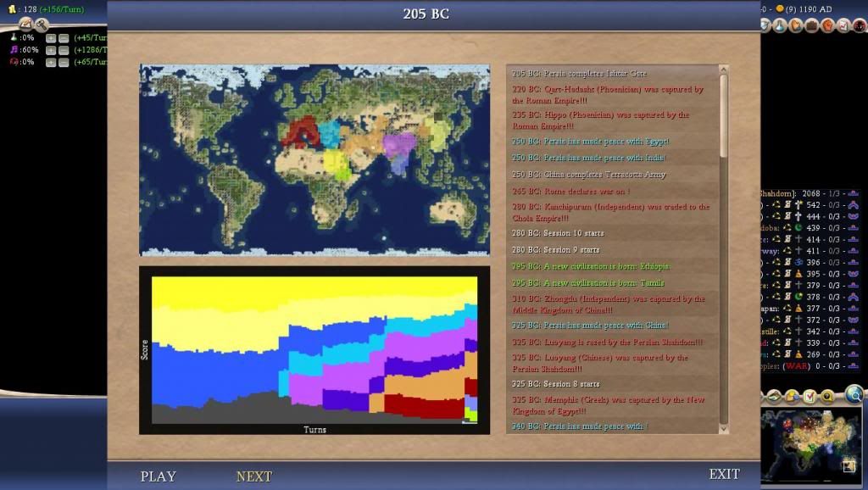Click the scoreboard row showing WAR
868x490 pixels.
pos(810,366)
